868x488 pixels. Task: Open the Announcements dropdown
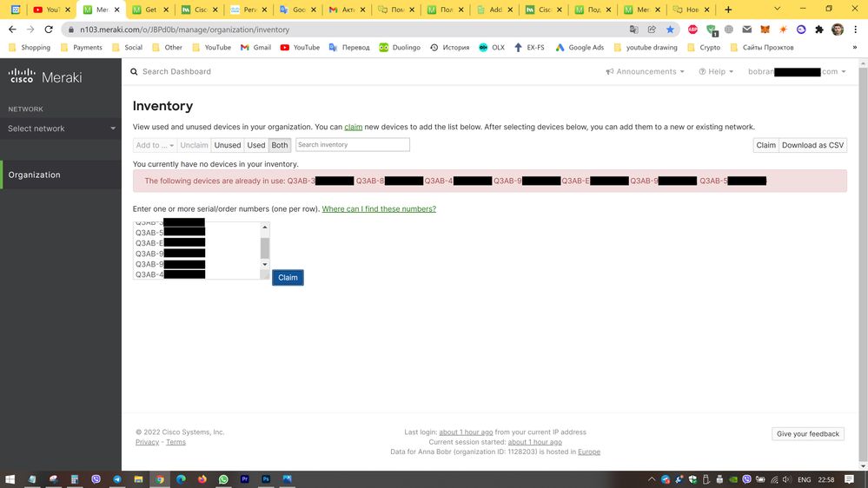(x=645, y=71)
